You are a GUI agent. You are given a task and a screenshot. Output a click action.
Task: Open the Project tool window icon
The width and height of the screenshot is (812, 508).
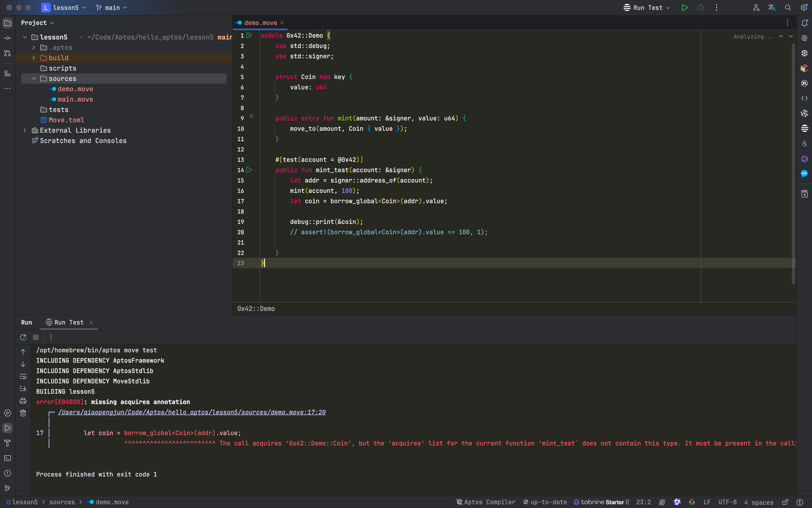7,23
